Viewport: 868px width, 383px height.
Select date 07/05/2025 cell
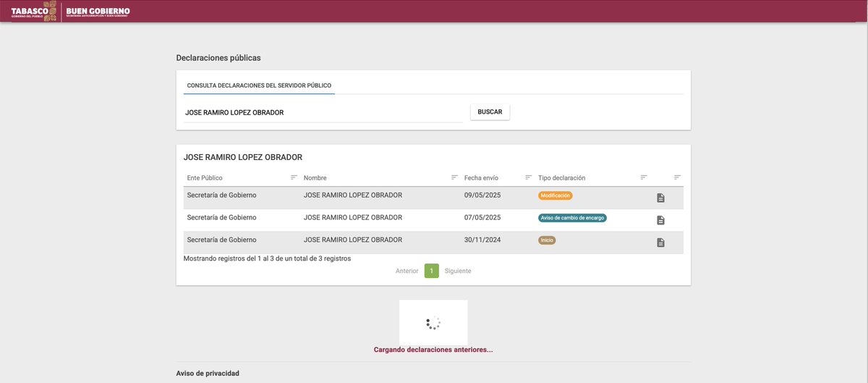pyautogui.click(x=482, y=218)
